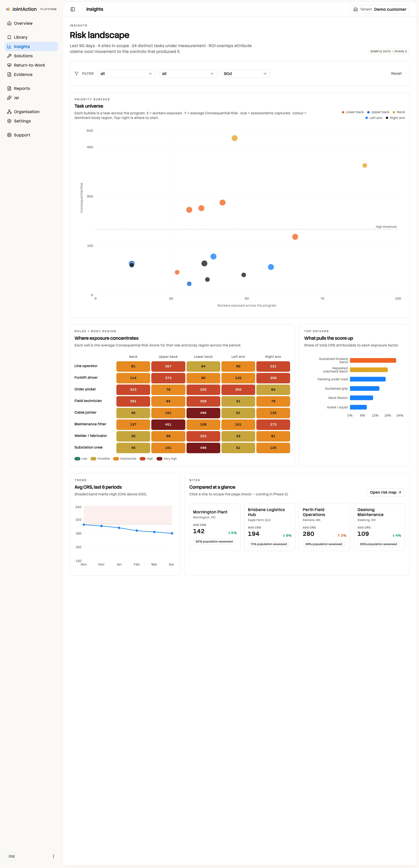The image size is (419, 868).
Task: Open risk map button
Action: coord(386,492)
